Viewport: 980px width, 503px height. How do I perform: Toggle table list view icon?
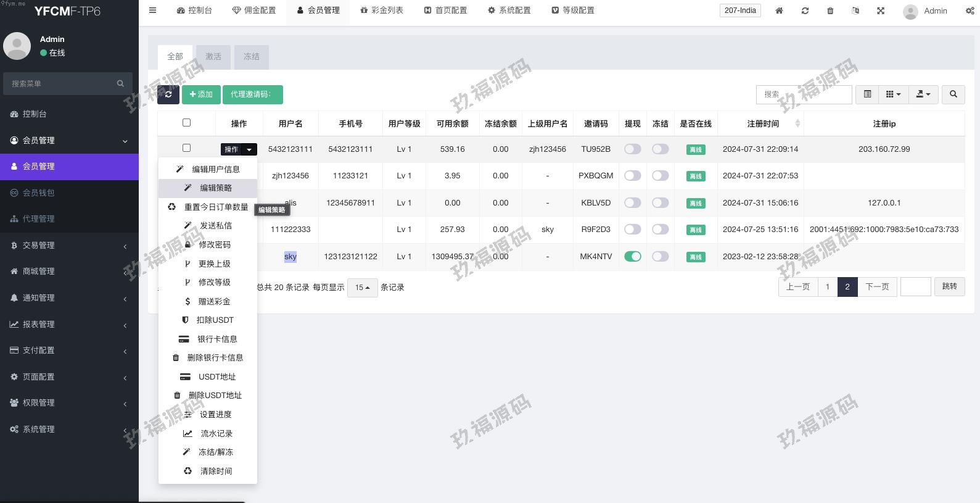coord(867,94)
